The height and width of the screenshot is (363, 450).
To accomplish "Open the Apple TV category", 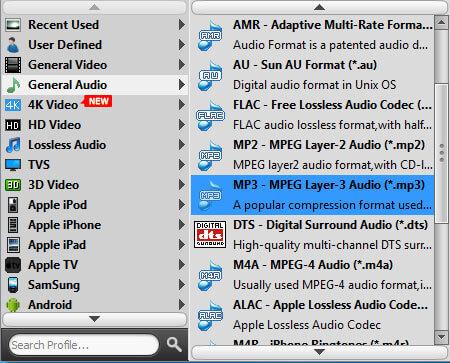I will point(95,265).
